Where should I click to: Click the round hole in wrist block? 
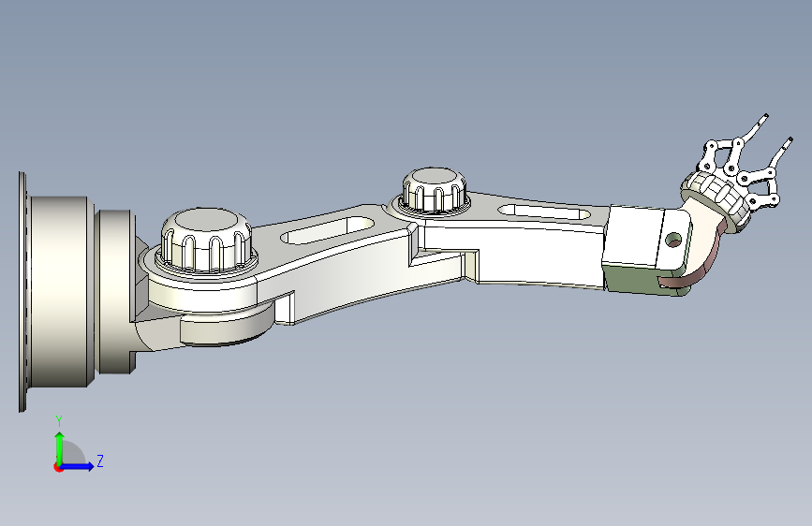673,240
